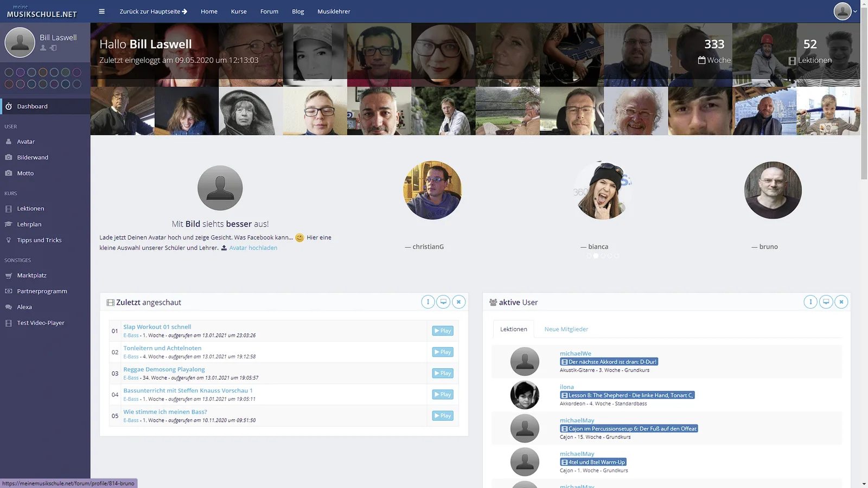Click the scrollbar down arrow

pyautogui.click(x=864, y=484)
